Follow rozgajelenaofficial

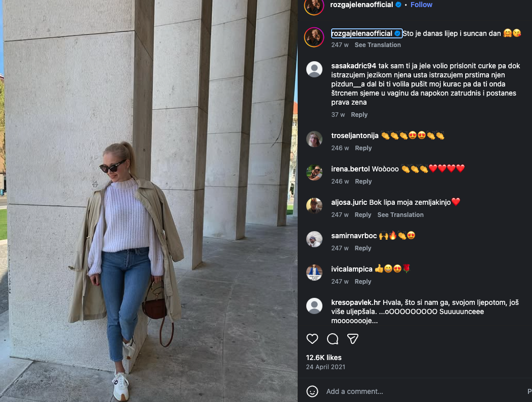tap(421, 5)
